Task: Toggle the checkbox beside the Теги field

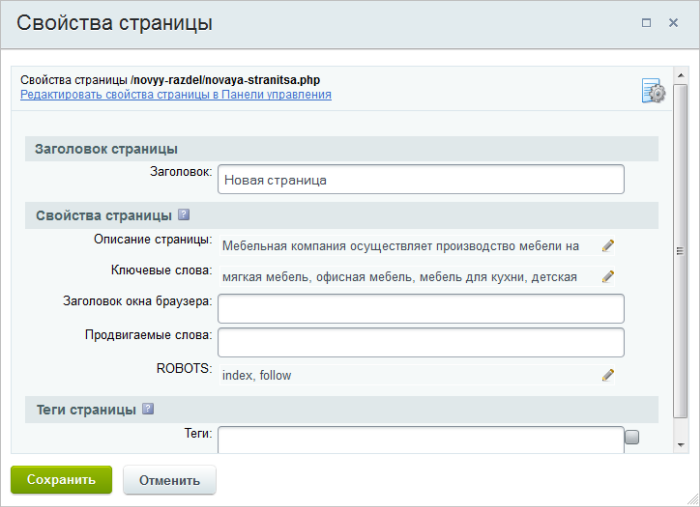Action: click(x=632, y=437)
